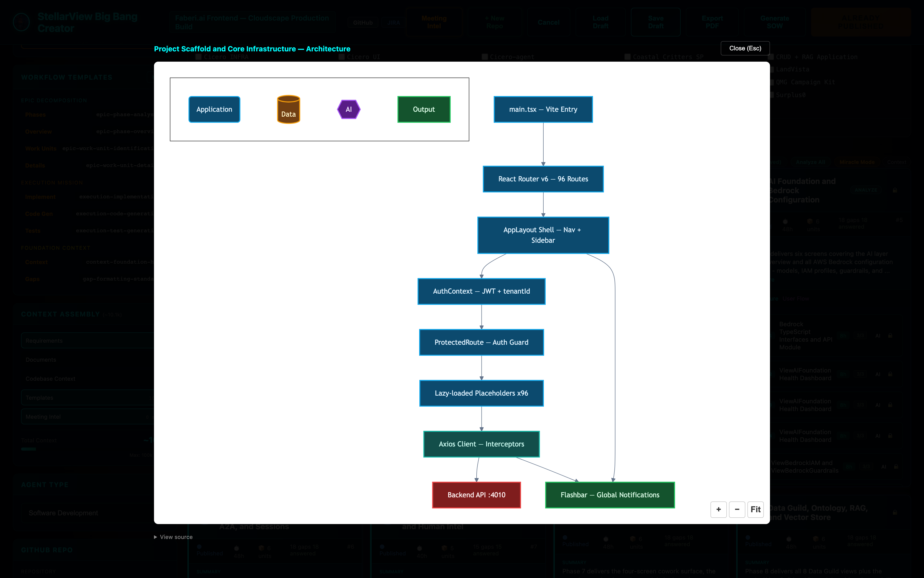Click the AppLayout Shell — Nav + Sidebar node
This screenshot has width=924, height=578.
point(543,235)
